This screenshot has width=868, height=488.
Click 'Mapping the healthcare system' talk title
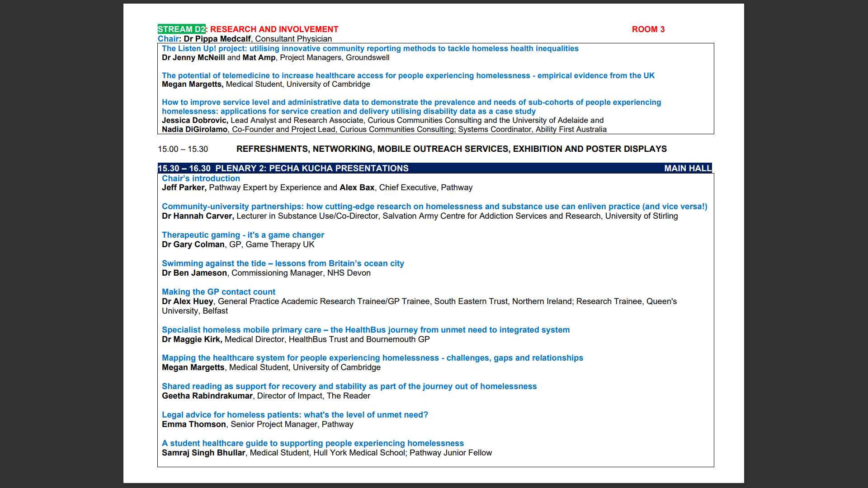pyautogui.click(x=373, y=358)
